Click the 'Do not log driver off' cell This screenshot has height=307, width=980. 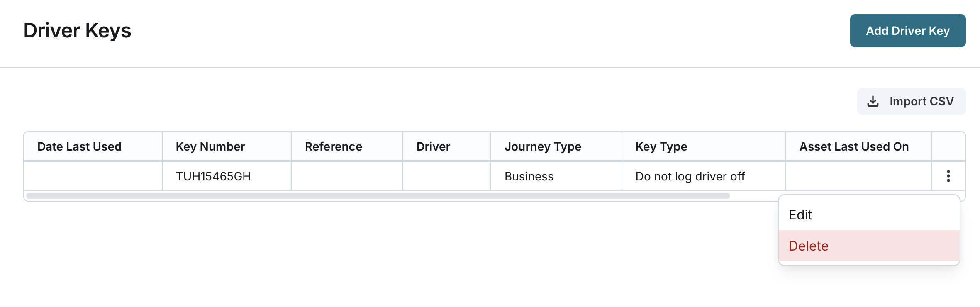tap(690, 176)
